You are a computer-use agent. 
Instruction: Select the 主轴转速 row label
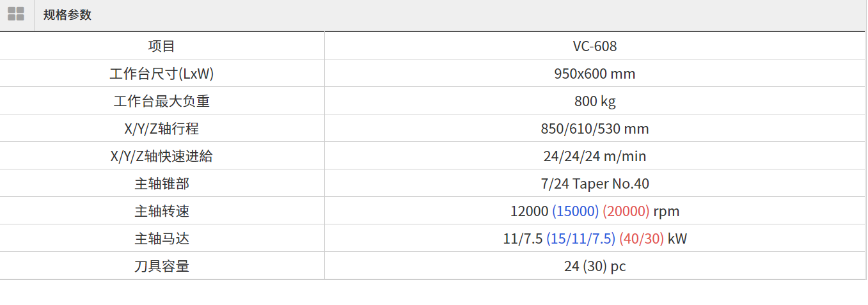(x=161, y=211)
